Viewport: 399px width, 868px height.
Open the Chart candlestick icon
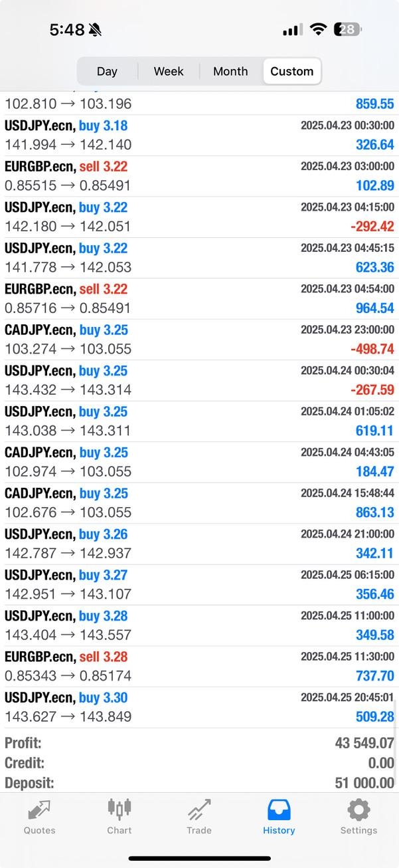(x=120, y=810)
